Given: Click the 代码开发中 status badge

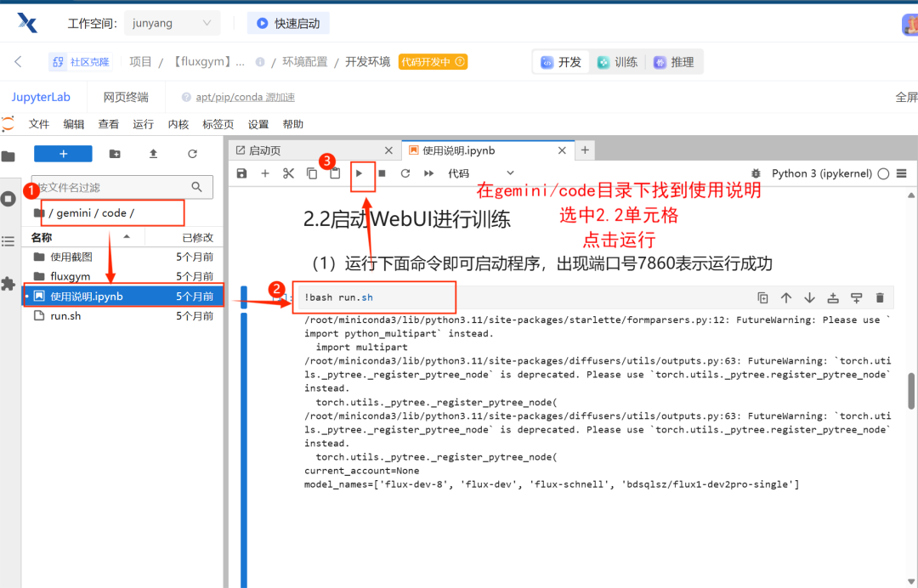Looking at the screenshot, I should coord(433,61).
